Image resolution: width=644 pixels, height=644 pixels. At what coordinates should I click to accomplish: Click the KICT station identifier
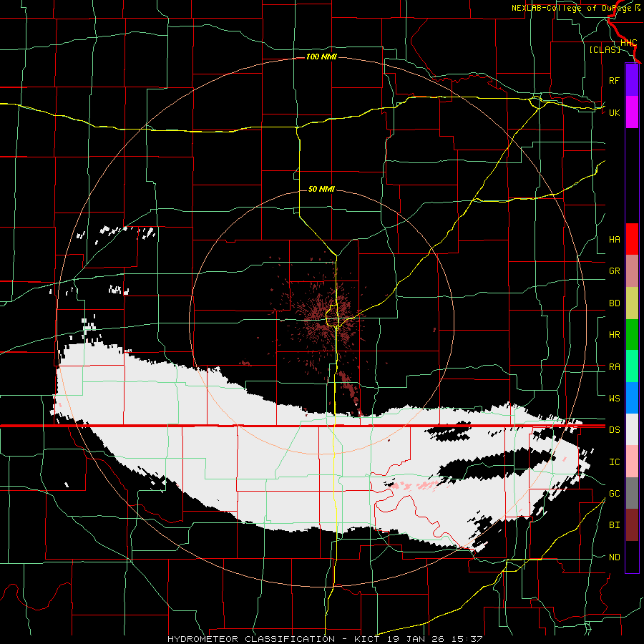pyautogui.click(x=368, y=639)
